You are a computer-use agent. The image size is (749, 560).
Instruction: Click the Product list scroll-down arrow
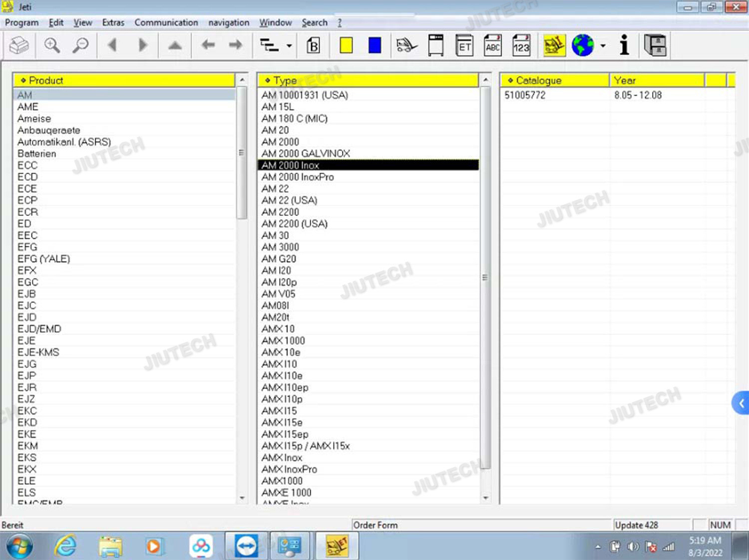[242, 498]
